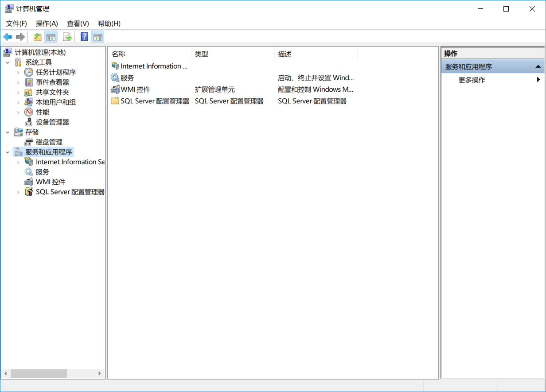Click the 性能 monitor icon in tree
546x392 pixels.
pyautogui.click(x=29, y=112)
